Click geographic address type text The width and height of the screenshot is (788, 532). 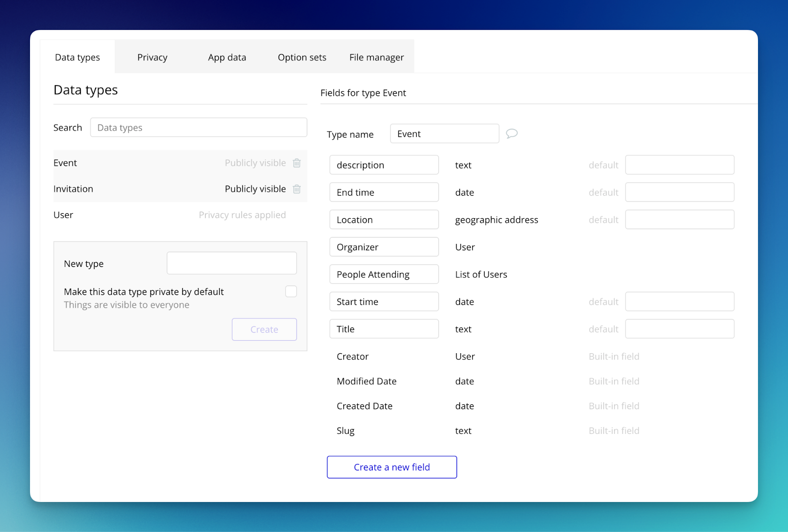click(x=496, y=220)
